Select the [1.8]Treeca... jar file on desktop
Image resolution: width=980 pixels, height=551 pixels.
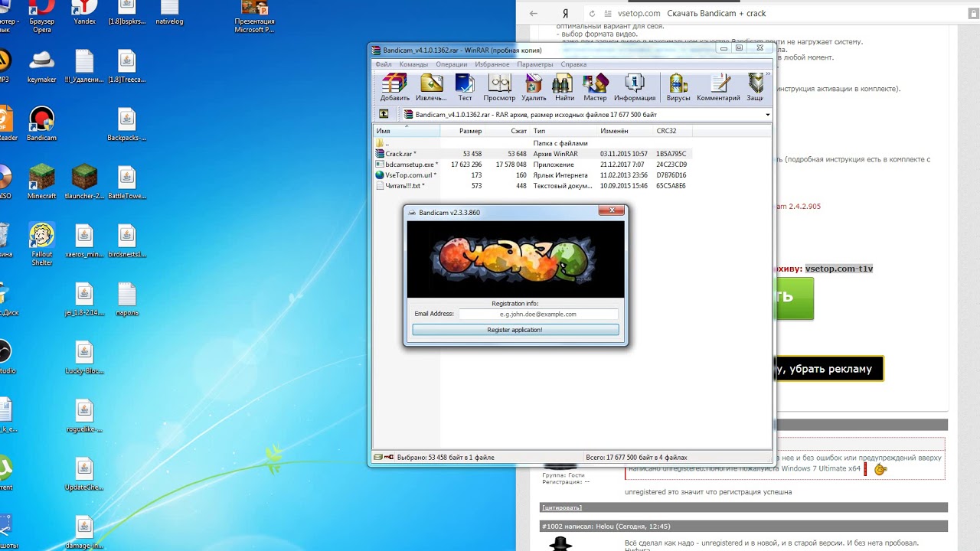(127, 66)
